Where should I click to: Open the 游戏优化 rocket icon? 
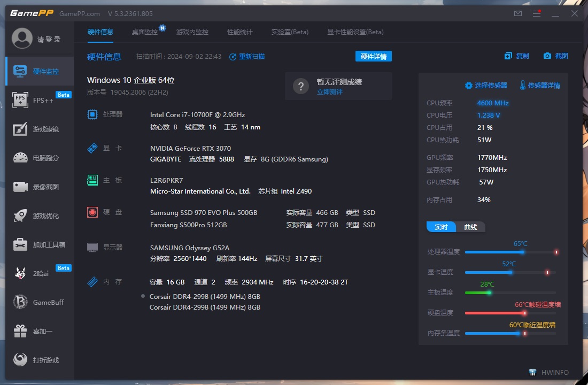tap(20, 215)
